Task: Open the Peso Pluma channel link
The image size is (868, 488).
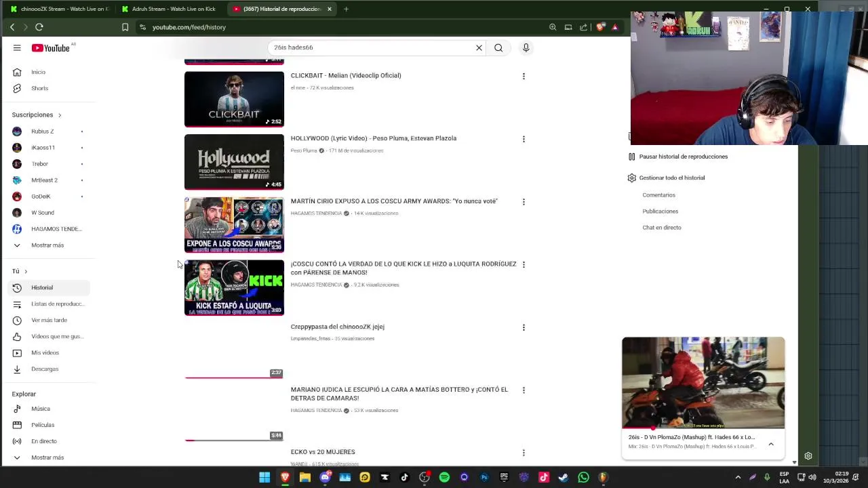Action: click(304, 150)
